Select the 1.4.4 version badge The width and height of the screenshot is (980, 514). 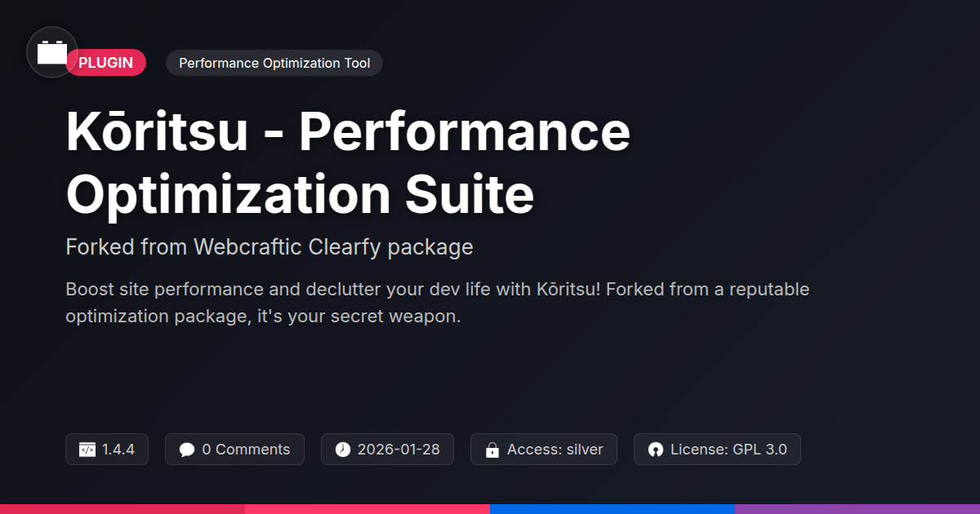coord(107,450)
